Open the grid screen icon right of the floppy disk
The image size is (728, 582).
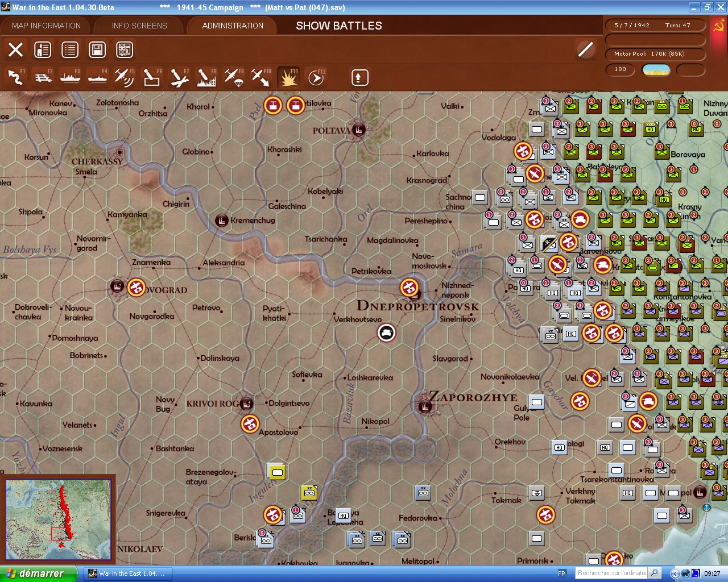click(125, 50)
